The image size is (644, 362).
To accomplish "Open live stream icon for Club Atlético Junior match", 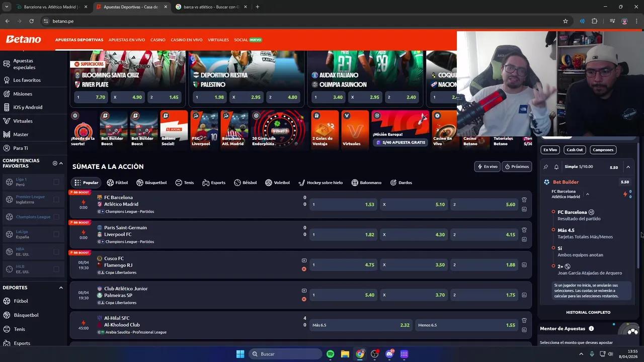I will tap(304, 291).
